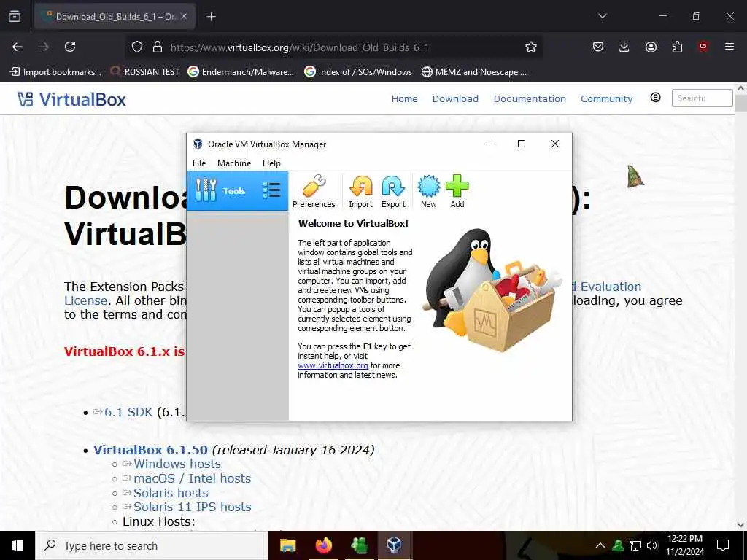The image size is (747, 560).
Task: Click the Export appliance toolbar icon
Action: tap(393, 192)
